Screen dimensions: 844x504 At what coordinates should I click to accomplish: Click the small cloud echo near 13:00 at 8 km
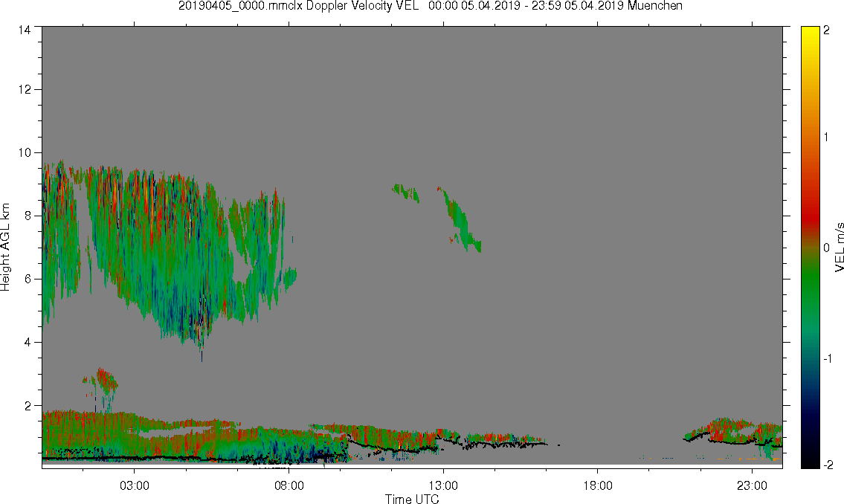(x=459, y=219)
